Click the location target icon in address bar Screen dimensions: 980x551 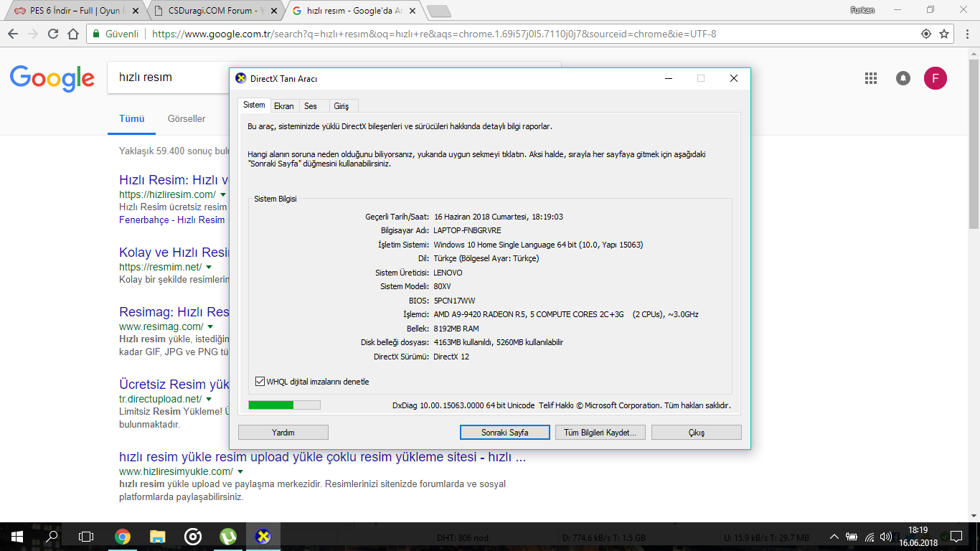click(x=926, y=34)
